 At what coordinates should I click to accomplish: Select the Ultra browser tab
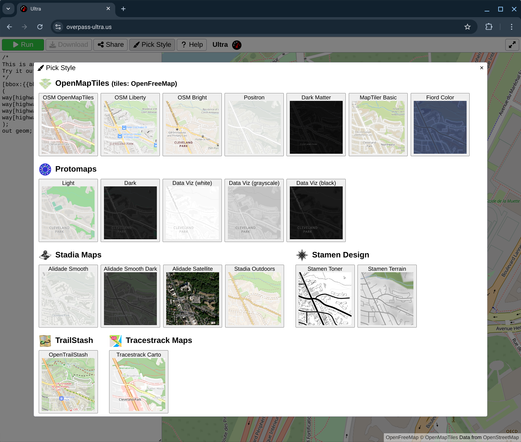[66, 9]
